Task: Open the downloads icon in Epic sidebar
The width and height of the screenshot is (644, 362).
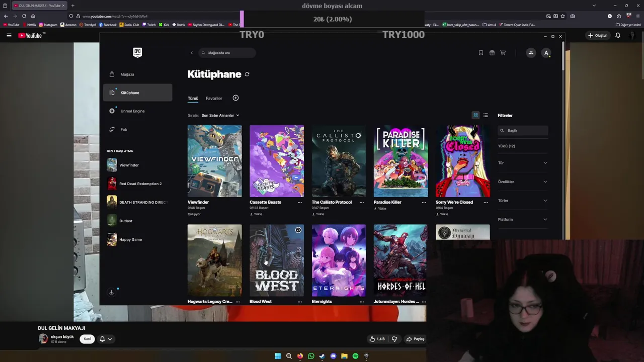Action: click(112, 292)
